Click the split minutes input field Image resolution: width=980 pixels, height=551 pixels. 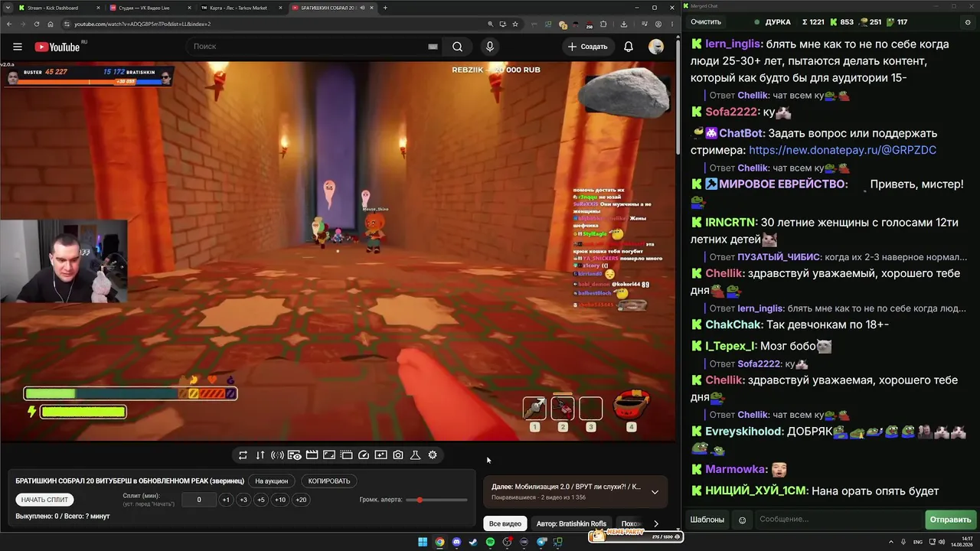pyautogui.click(x=199, y=500)
